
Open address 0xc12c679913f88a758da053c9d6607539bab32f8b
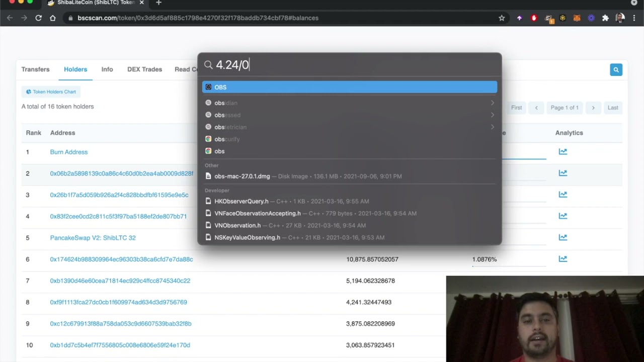point(121,324)
